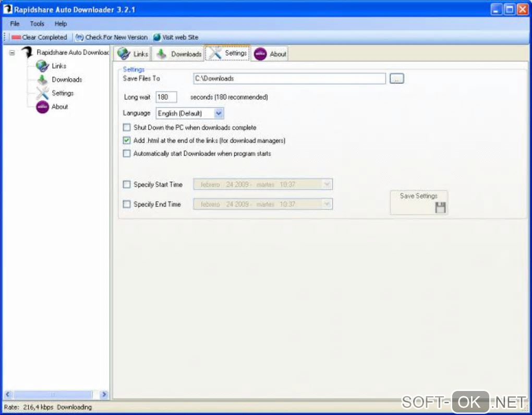Tick the Specify Start Time checkbox
The height and width of the screenshot is (415, 532).
[127, 185]
